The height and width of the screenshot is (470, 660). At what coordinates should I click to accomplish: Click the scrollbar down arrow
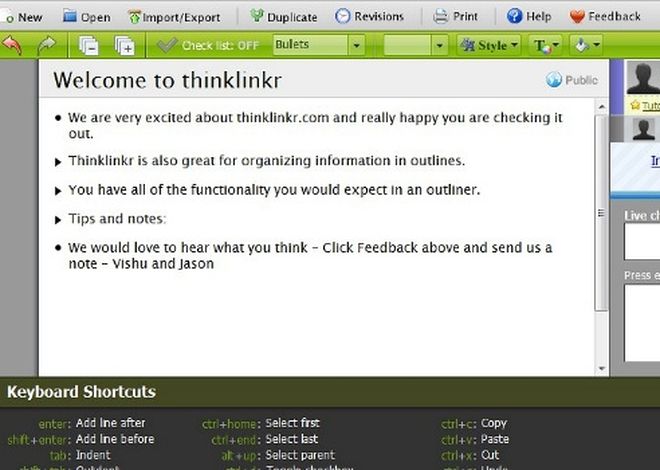tap(602, 369)
